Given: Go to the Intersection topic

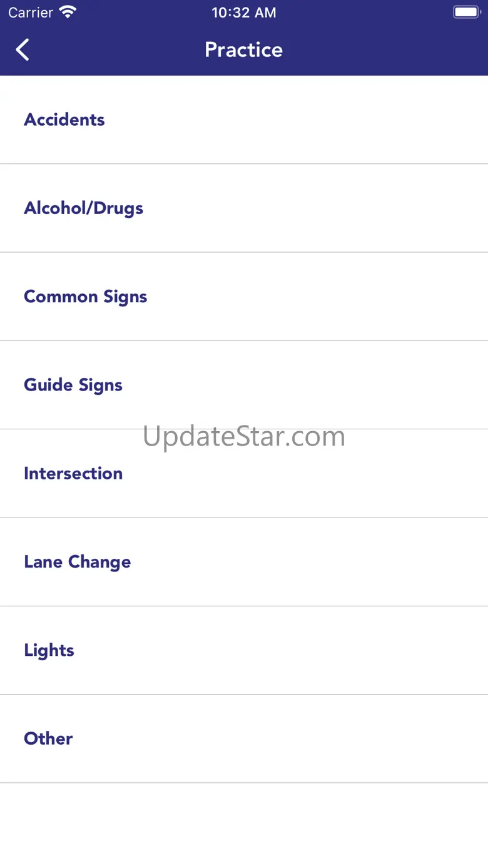Looking at the screenshot, I should pos(73,473).
